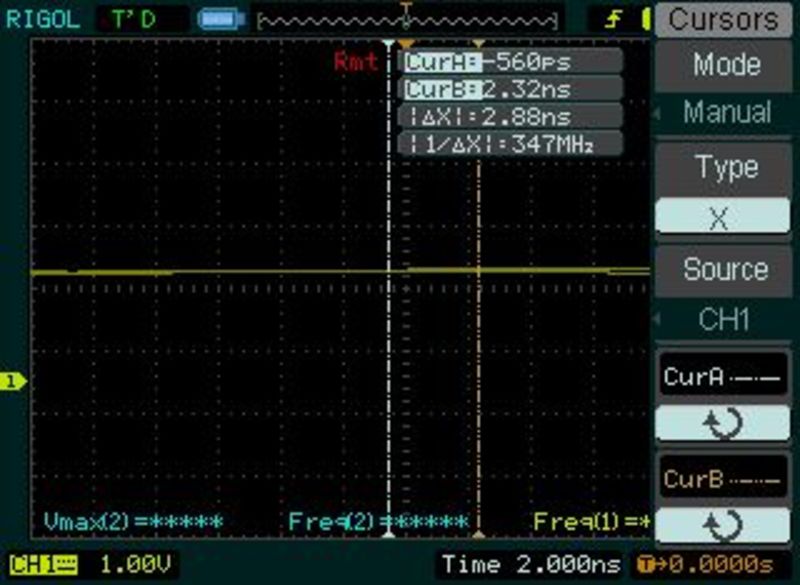Click the CurB rotary knob icon

[721, 524]
